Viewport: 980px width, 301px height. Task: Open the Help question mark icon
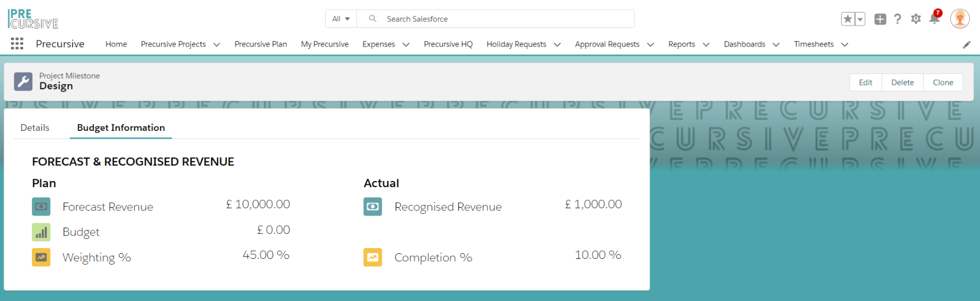click(897, 19)
